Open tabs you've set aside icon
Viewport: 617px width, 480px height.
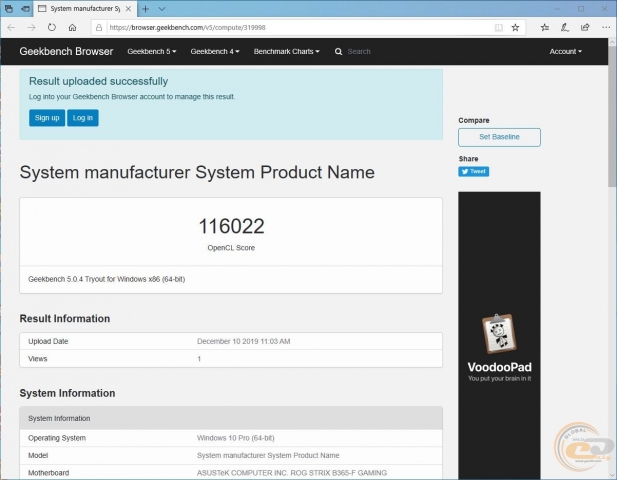tap(9, 9)
